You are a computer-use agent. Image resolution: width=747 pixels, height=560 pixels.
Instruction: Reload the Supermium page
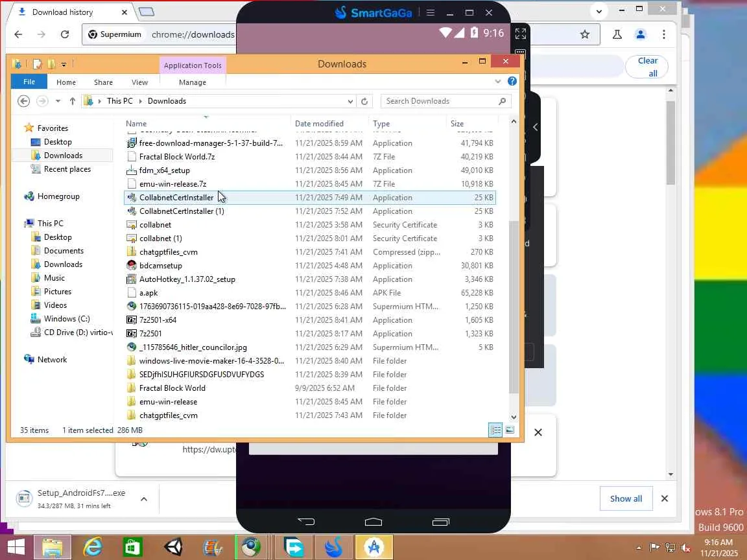click(65, 34)
